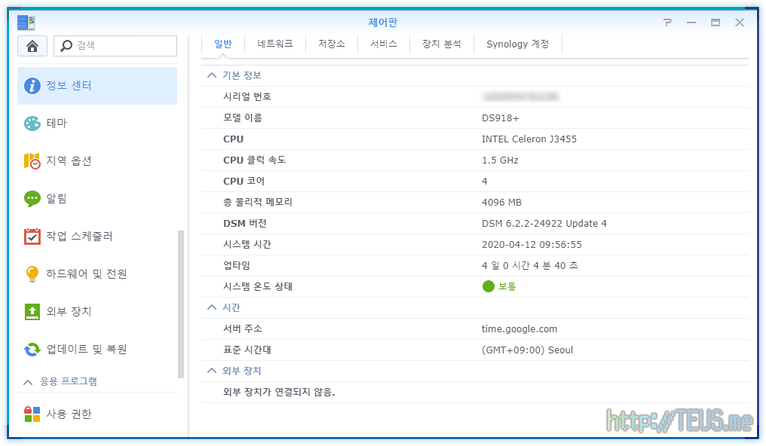Click the green temperature status indicator
766x446 pixels.
pos(488,286)
